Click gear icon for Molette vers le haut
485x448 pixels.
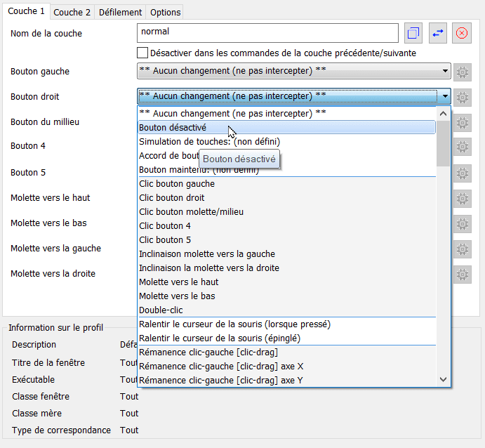462,199
